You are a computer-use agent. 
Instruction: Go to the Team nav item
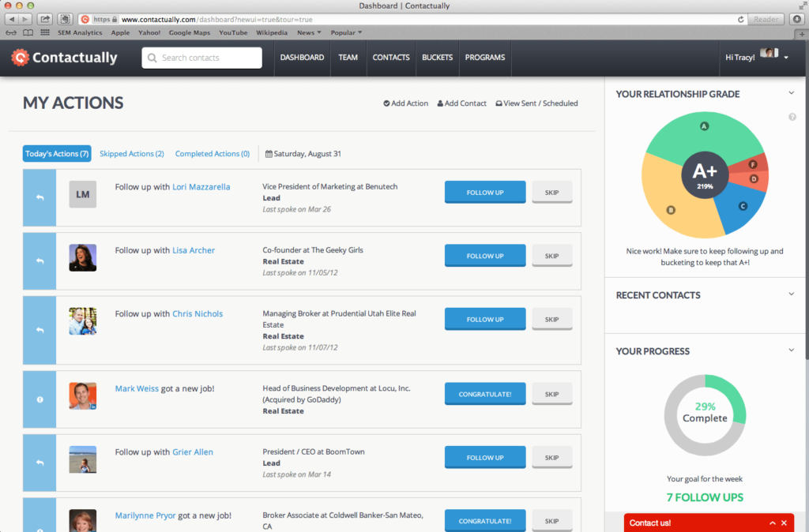[x=348, y=57]
